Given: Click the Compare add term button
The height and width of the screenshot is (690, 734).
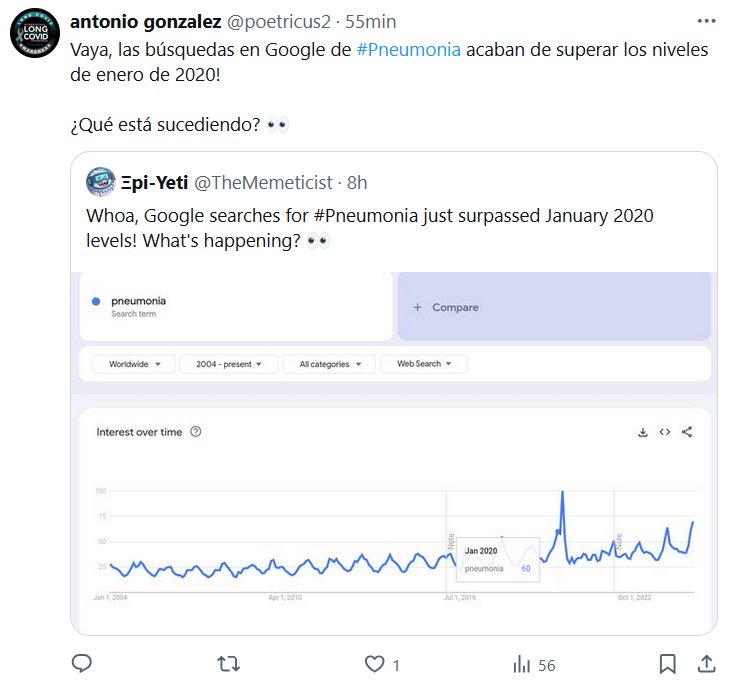Looking at the screenshot, I should click(x=446, y=307).
